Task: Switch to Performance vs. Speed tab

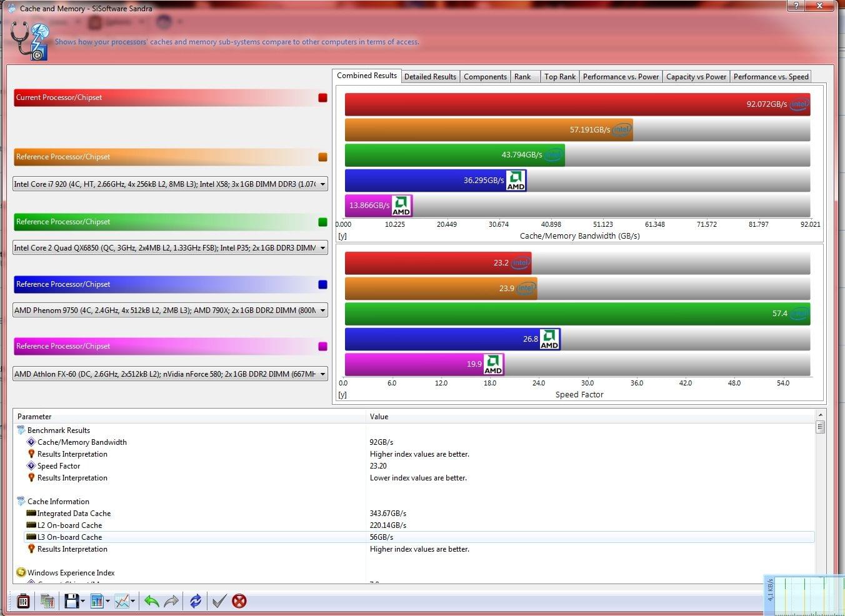Action: pos(771,77)
